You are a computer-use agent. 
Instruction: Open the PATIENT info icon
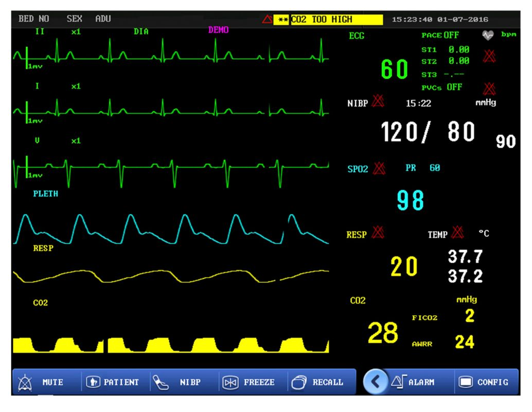[93, 382]
